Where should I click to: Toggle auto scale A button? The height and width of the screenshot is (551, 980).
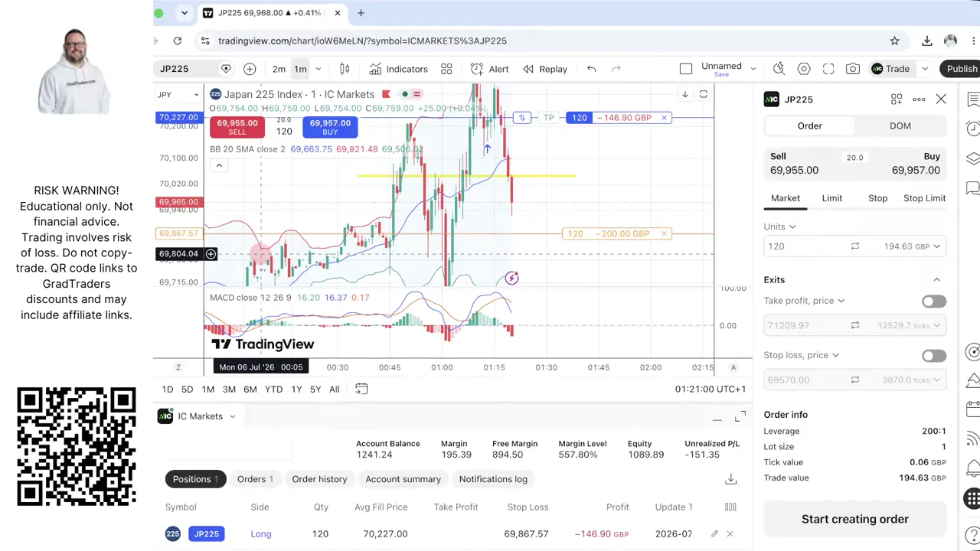click(733, 367)
